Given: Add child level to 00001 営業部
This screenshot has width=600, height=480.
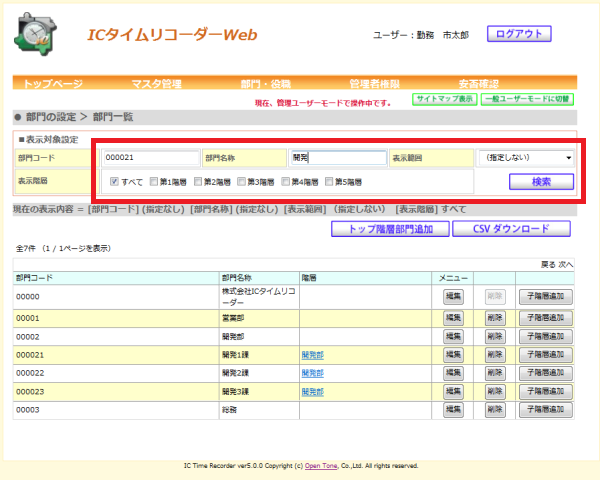Looking at the screenshot, I should [x=546, y=318].
